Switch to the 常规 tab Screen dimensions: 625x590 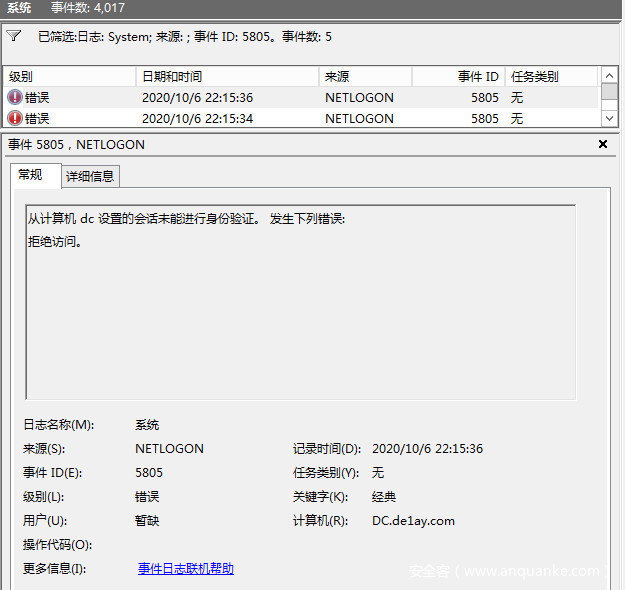[x=31, y=175]
